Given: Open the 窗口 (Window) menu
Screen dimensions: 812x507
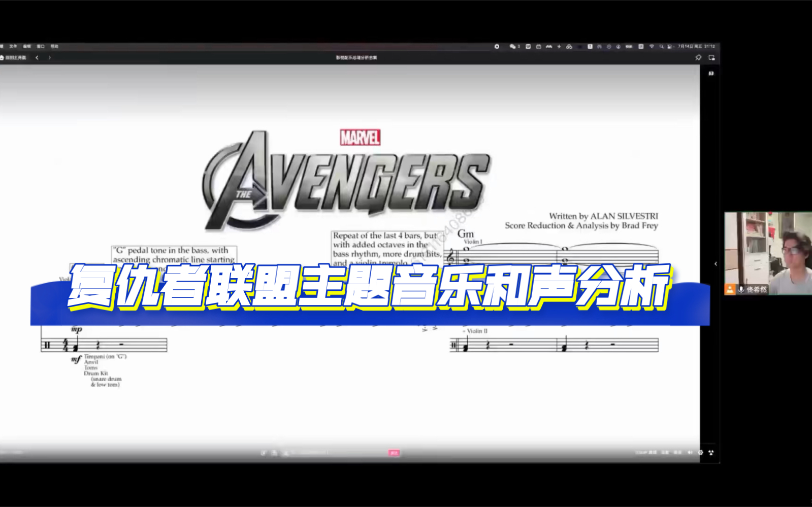Looking at the screenshot, I should (41, 46).
